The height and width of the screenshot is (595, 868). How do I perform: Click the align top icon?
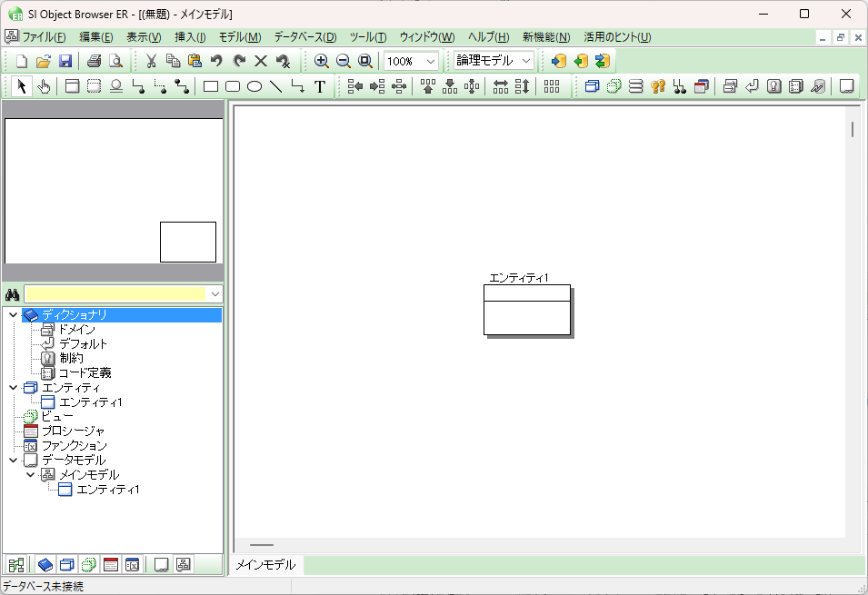428,86
